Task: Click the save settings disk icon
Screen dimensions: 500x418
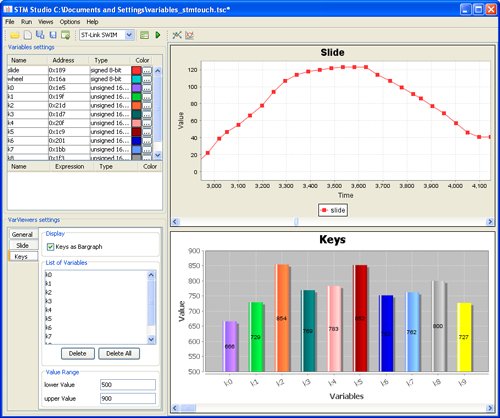Action: tap(53, 35)
